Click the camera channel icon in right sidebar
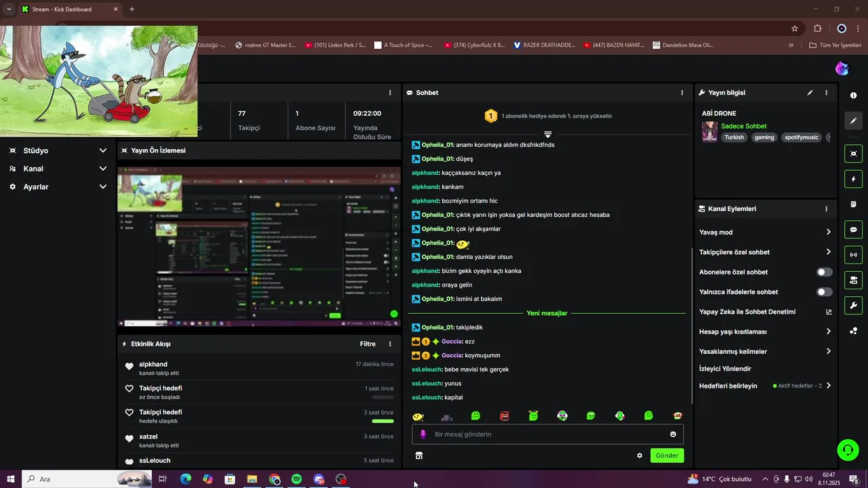The image size is (868, 488). pyautogui.click(x=853, y=280)
